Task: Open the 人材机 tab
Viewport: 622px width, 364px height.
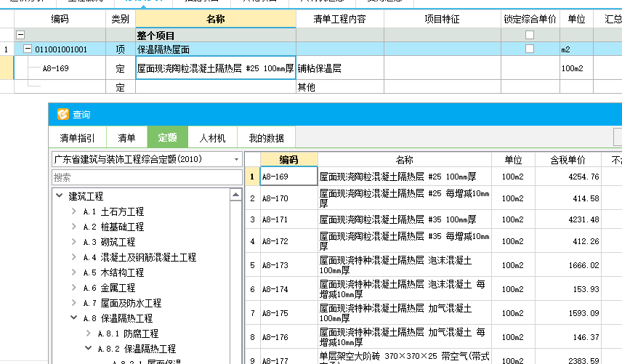Action: pos(212,137)
